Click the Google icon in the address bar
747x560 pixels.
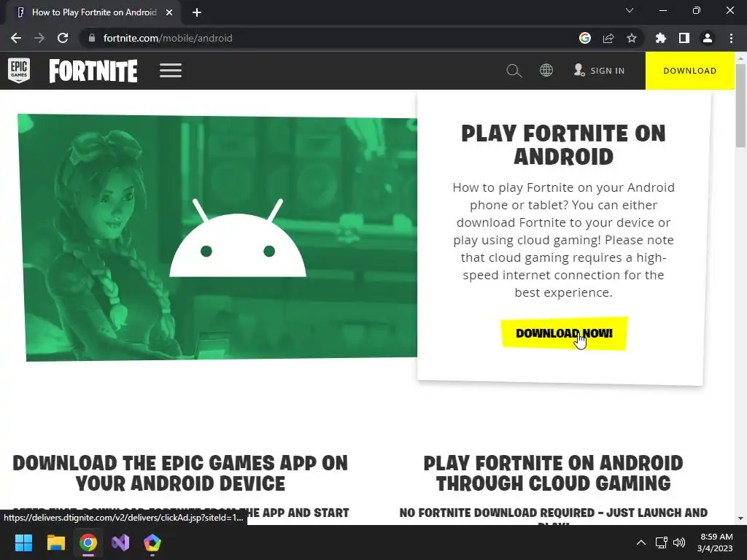[585, 38]
